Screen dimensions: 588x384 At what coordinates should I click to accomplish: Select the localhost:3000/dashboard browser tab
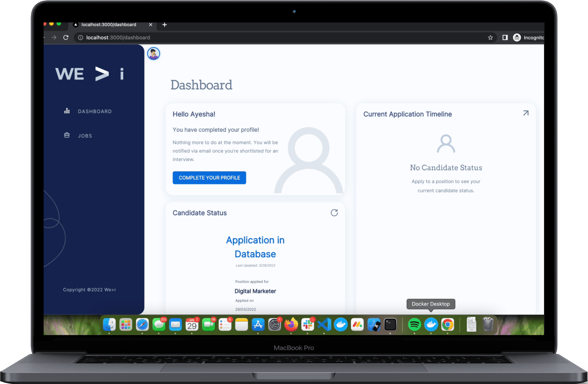(109, 25)
